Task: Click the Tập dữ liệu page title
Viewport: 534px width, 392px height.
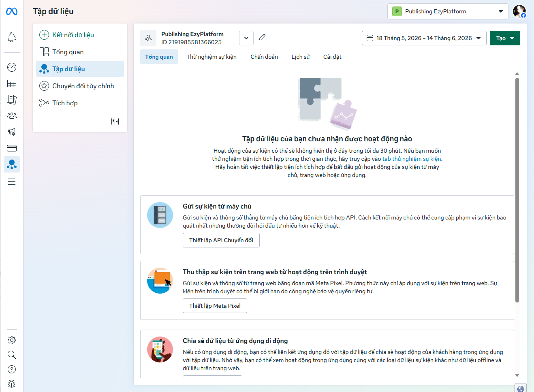Action: 53,11
